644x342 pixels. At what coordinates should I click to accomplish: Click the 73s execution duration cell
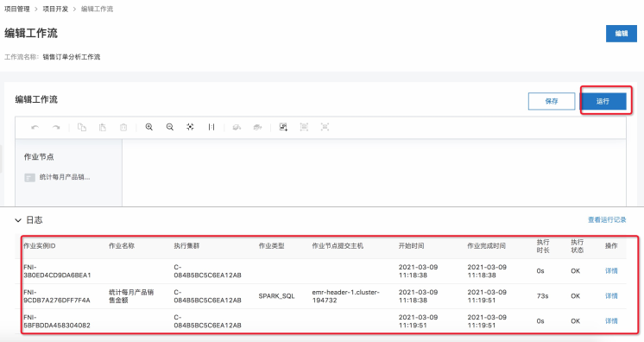click(542, 296)
